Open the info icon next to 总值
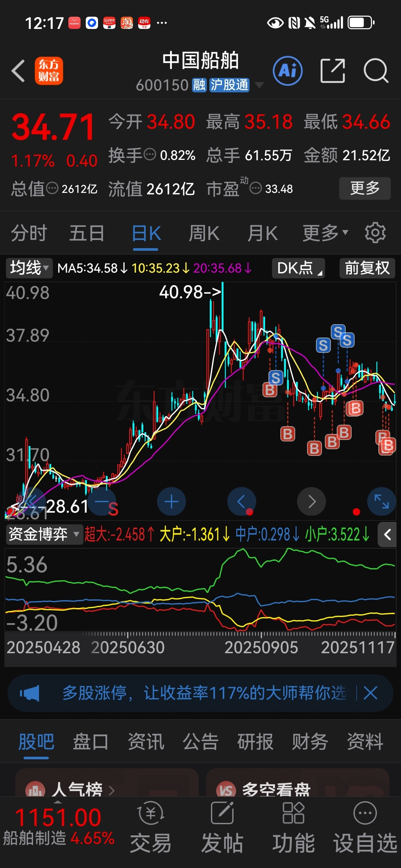 pyautogui.click(x=52, y=188)
